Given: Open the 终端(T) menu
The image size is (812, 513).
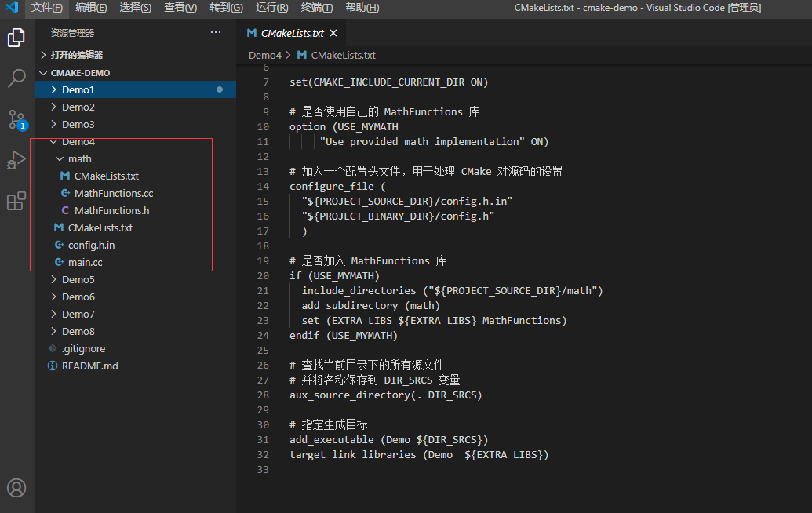Looking at the screenshot, I should 317,8.
